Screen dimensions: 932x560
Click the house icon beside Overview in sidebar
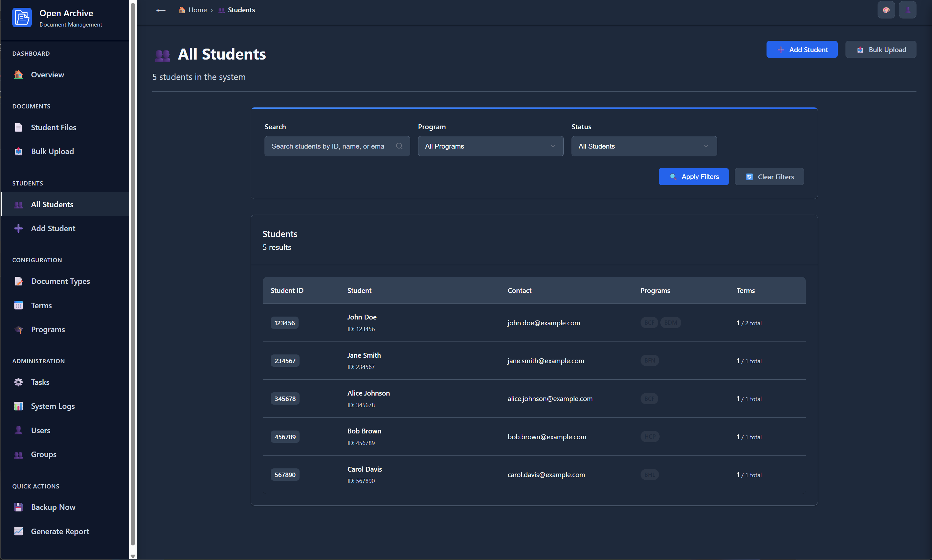click(x=18, y=75)
